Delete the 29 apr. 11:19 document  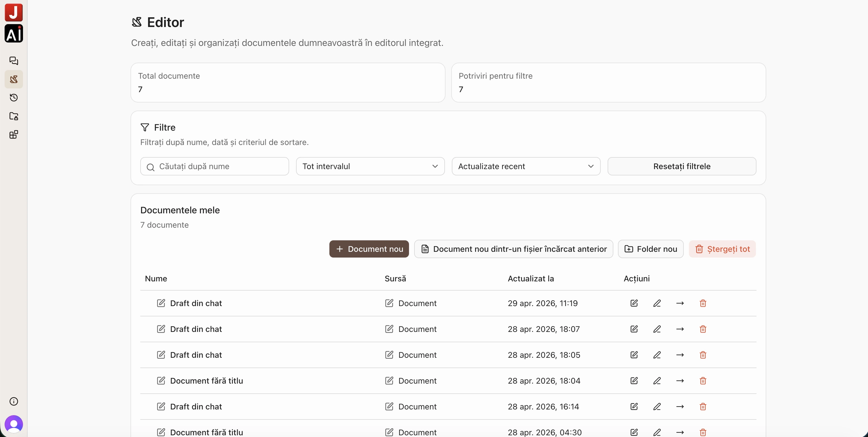coord(702,303)
